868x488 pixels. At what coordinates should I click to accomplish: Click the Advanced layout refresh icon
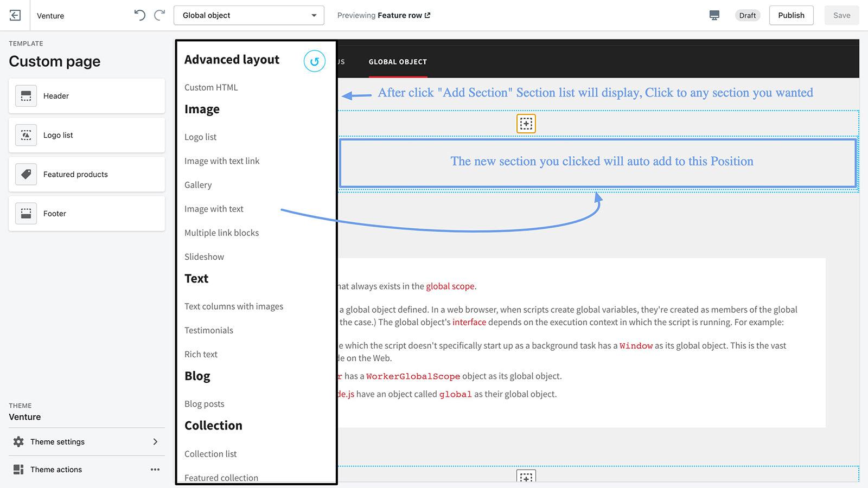[x=315, y=61]
